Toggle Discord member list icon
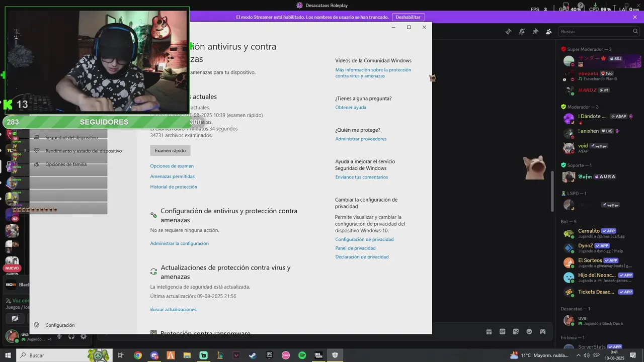Image resolution: width=644 pixels, height=362 pixels. (x=549, y=31)
